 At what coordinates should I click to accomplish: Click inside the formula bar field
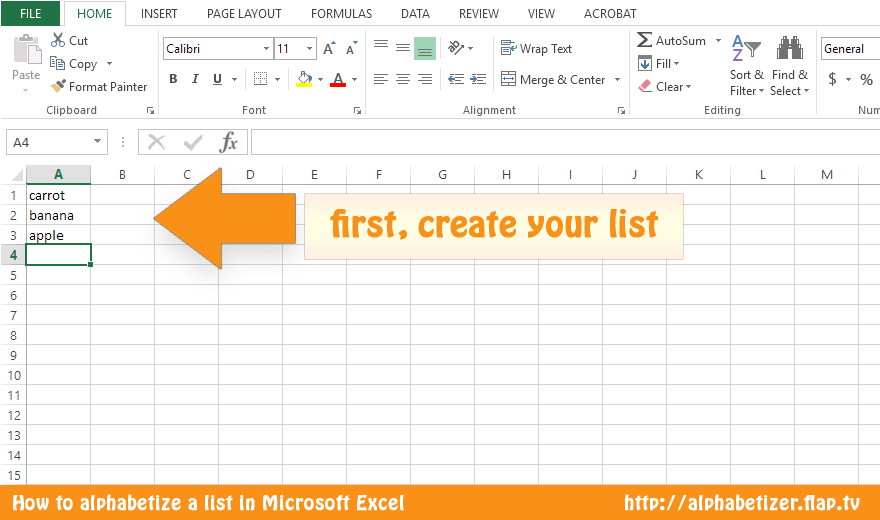[566, 142]
